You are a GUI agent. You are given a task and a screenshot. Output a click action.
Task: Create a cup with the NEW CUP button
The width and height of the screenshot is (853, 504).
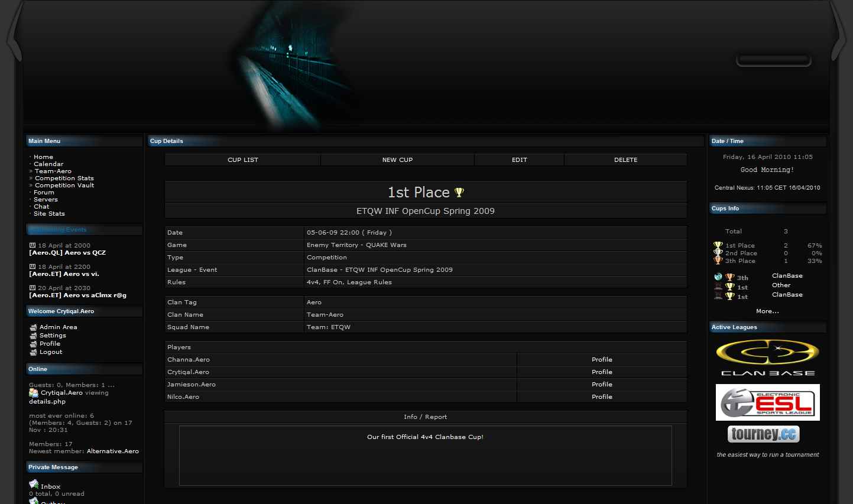pyautogui.click(x=397, y=160)
